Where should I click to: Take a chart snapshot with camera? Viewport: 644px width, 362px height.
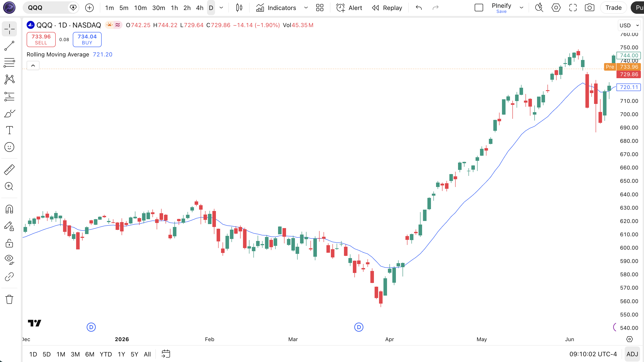pyautogui.click(x=589, y=8)
